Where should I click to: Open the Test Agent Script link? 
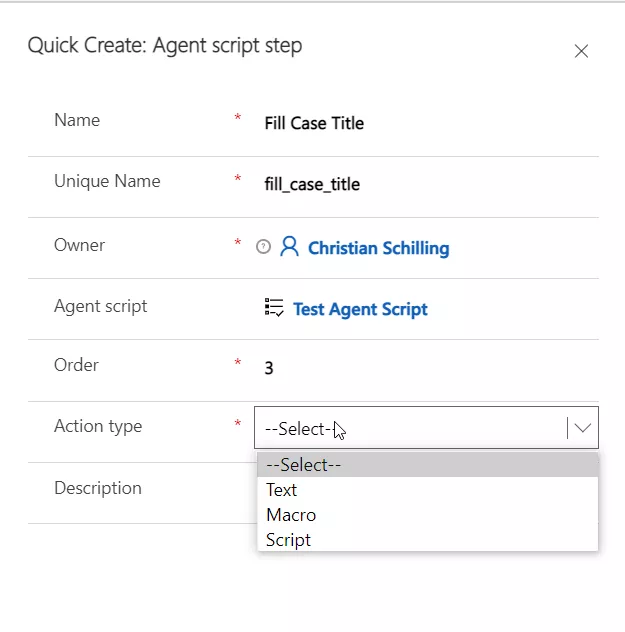pyautogui.click(x=360, y=309)
